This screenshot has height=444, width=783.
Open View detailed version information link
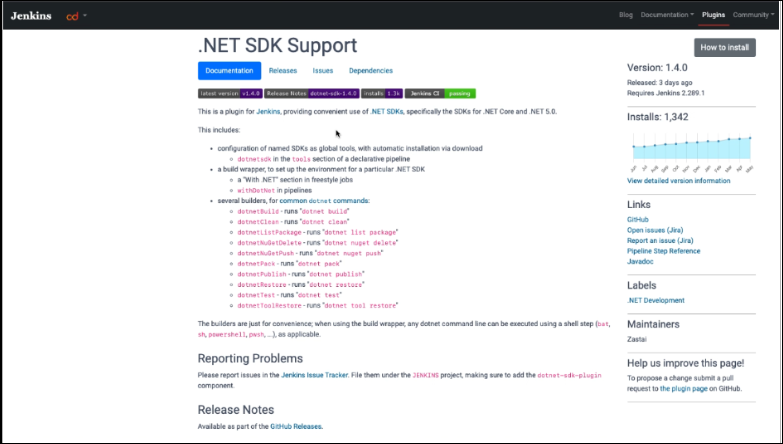pyautogui.click(x=678, y=181)
